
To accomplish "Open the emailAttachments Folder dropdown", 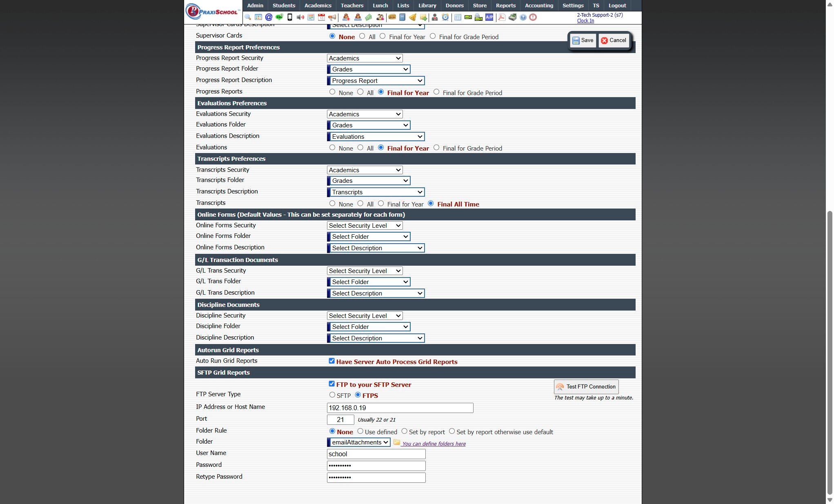I will [x=359, y=442].
